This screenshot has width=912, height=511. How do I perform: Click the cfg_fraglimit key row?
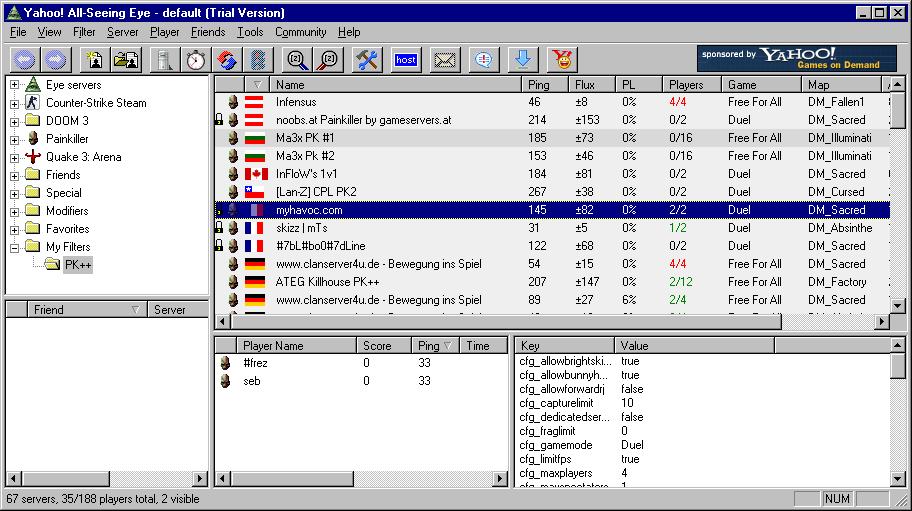click(x=703, y=431)
